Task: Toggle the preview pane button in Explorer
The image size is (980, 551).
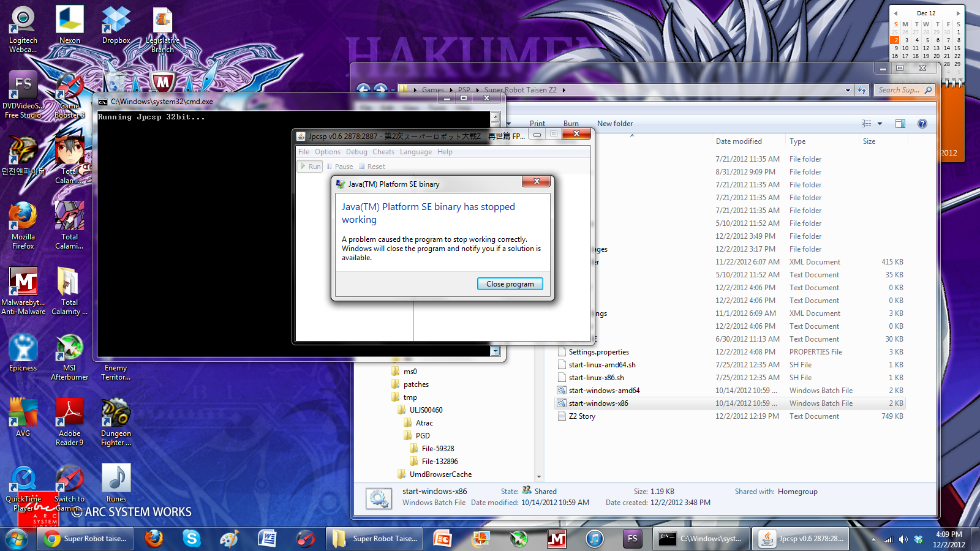Action: coord(900,124)
